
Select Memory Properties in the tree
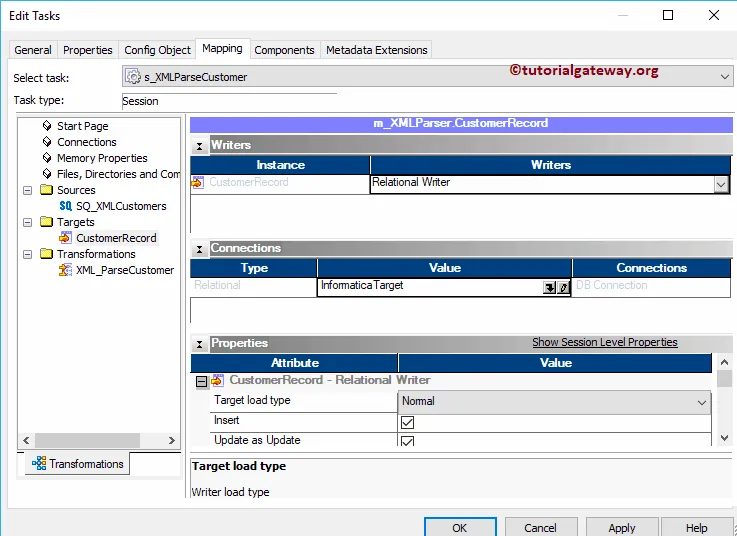point(102,158)
